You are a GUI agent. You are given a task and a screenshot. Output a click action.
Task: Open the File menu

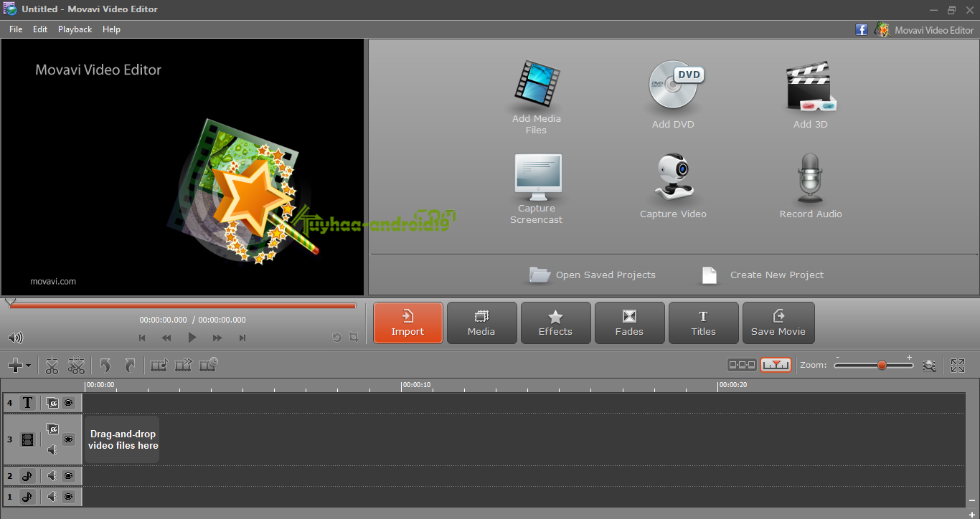click(16, 29)
